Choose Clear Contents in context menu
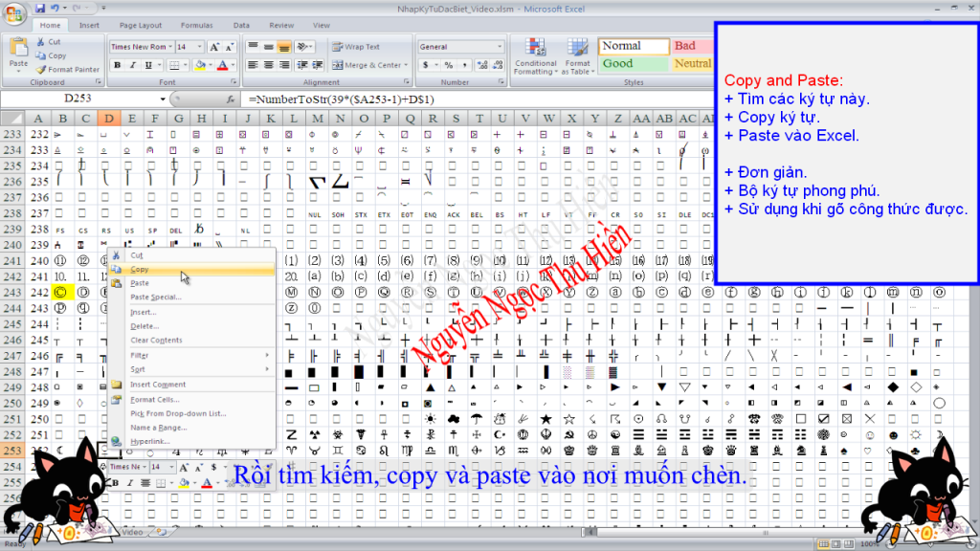980x551 pixels. (191, 341)
